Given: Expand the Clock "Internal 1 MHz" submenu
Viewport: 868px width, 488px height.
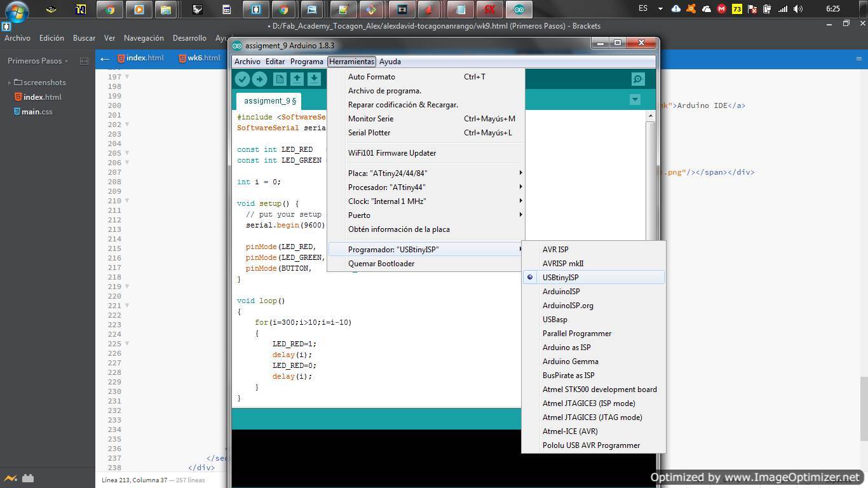Looking at the screenshot, I should coord(426,201).
